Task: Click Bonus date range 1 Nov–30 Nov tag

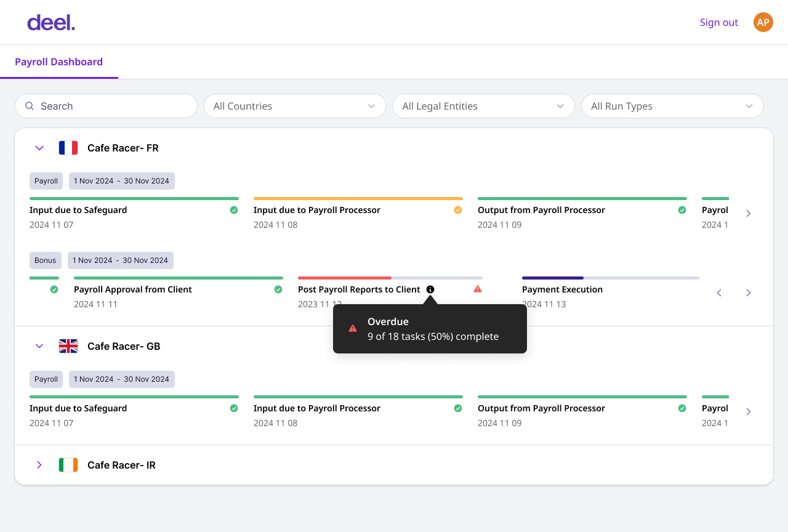Action: 121,260
